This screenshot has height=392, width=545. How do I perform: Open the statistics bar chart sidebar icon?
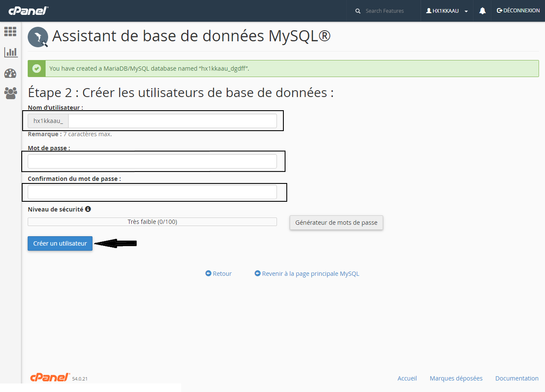click(x=10, y=52)
